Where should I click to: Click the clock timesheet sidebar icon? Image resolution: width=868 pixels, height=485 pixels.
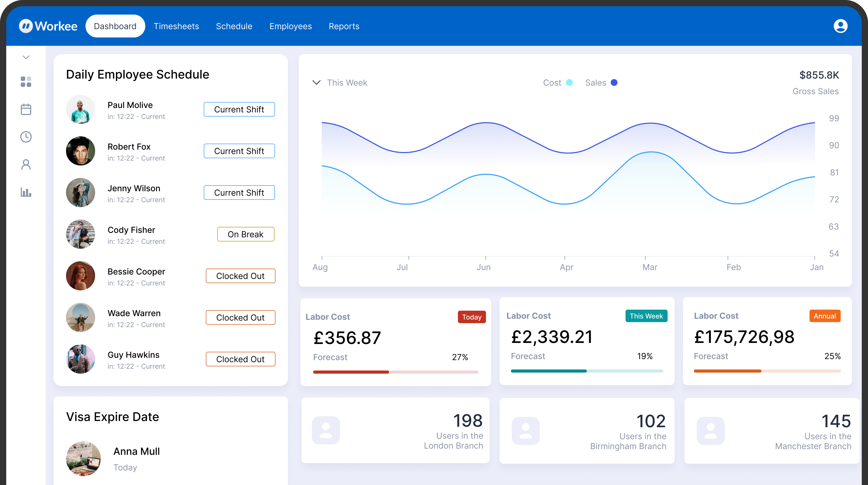(26, 137)
